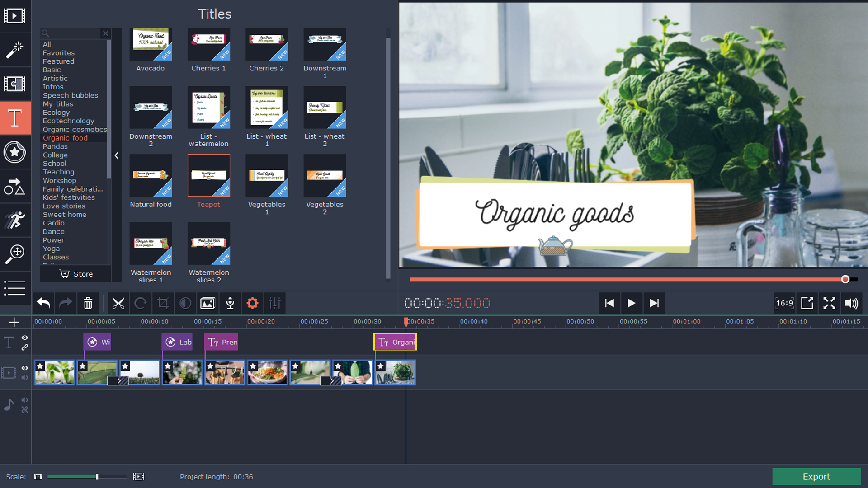Open the 16:9 aspect ratio selector
Viewport: 868px width, 488px height.
click(x=784, y=303)
